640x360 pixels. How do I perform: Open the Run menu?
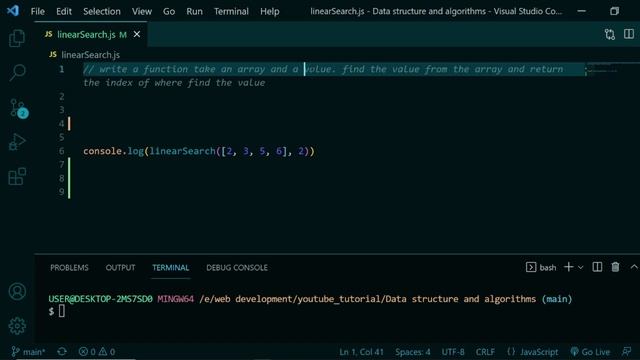[194, 11]
